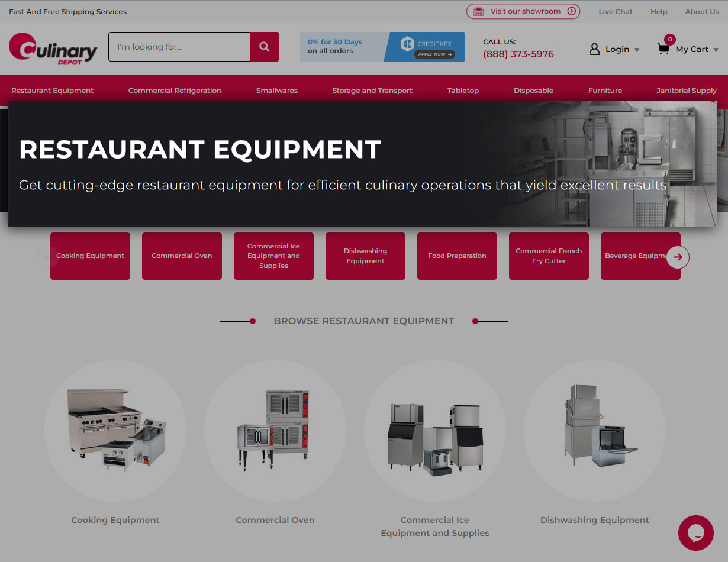Screen dimensions: 728x562
Task: Click the search magnifier icon
Action: [x=264, y=46]
